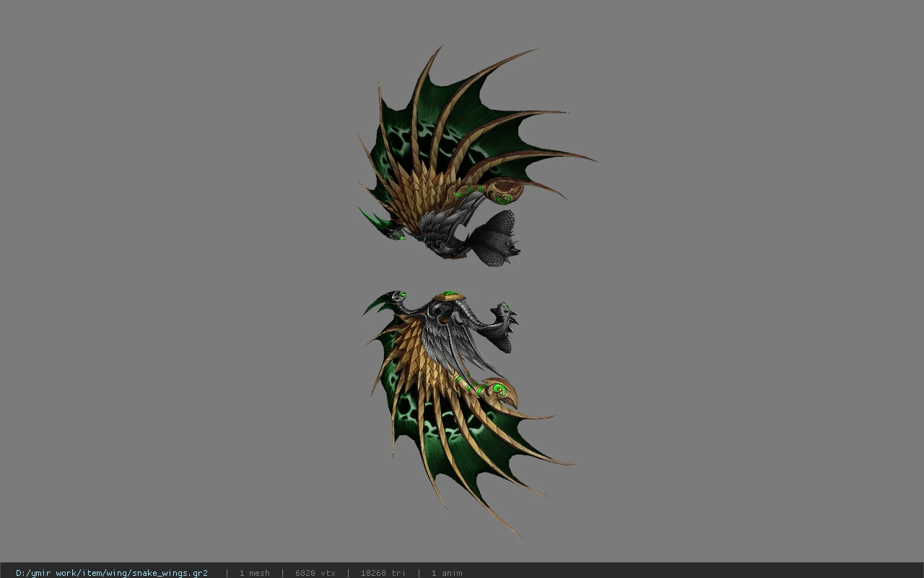The width and height of the screenshot is (924, 578).
Task: Click the "6820 vtx" vertex count
Action: point(315,573)
